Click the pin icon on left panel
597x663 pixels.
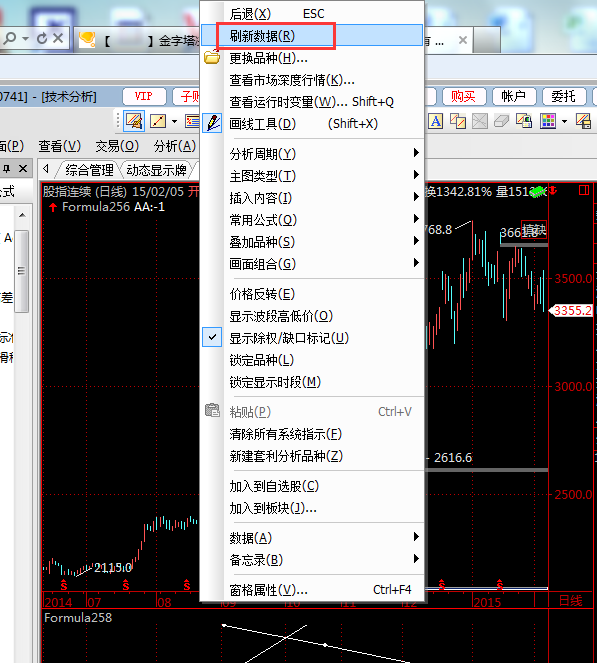pyautogui.click(x=6, y=169)
